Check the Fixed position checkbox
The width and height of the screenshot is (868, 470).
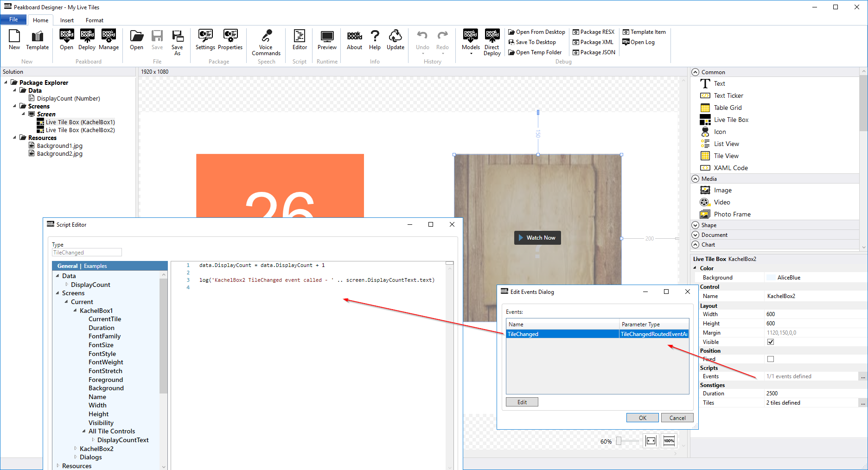coord(771,359)
